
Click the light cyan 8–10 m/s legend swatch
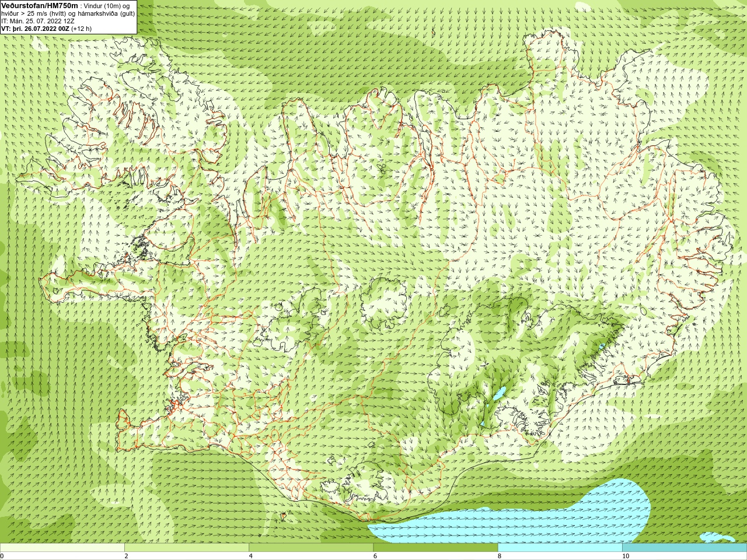click(560, 548)
